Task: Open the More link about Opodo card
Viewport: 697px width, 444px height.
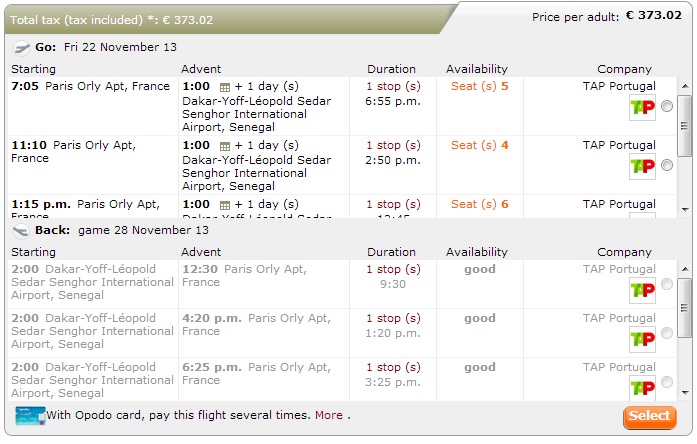Action: point(328,415)
